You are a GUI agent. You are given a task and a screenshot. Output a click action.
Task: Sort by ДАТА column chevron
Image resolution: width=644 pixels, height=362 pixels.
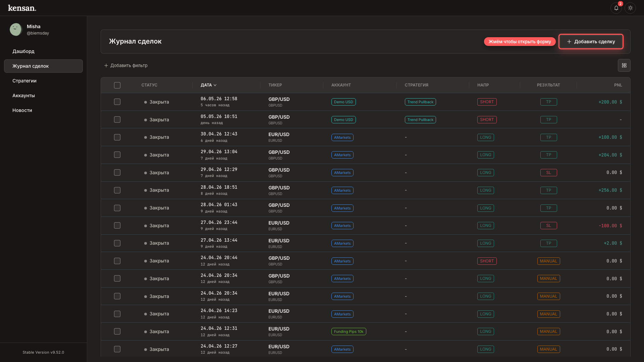click(215, 85)
